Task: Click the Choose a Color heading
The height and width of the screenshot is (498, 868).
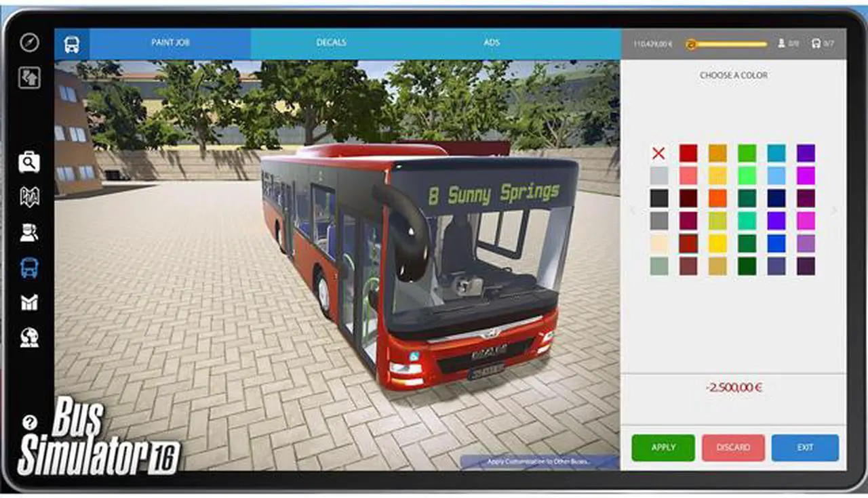Action: (x=734, y=75)
